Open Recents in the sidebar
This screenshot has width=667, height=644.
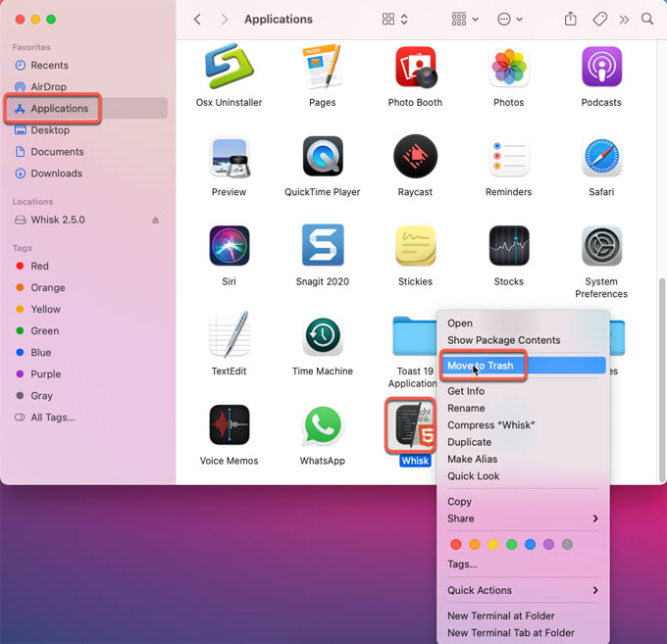(x=87, y=65)
